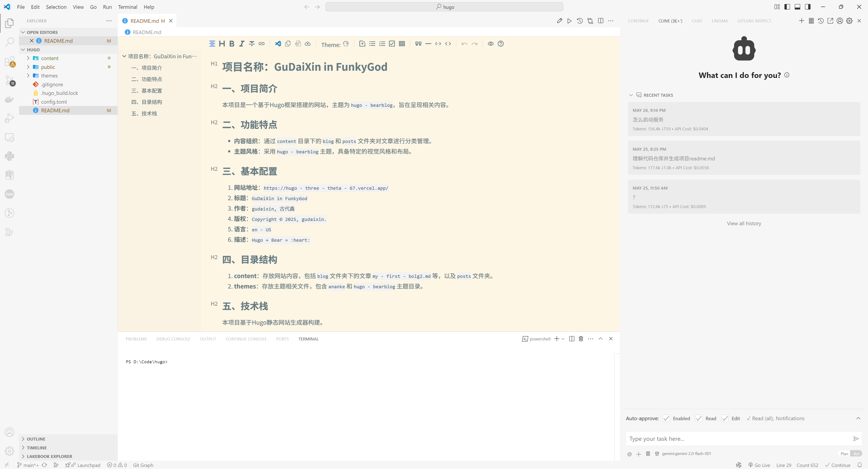Open terminal launch profile dropdown arrow
Image resolution: width=868 pixels, height=469 pixels.
pos(563,339)
